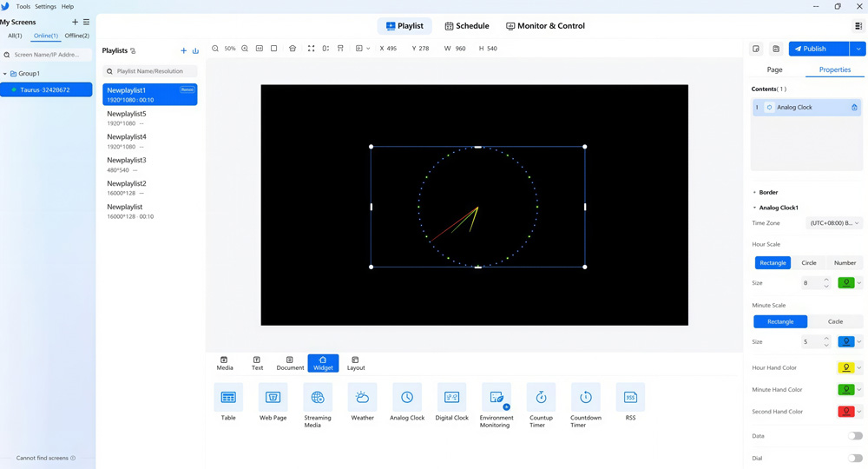Open the Publish dropdown arrow

tap(858, 49)
